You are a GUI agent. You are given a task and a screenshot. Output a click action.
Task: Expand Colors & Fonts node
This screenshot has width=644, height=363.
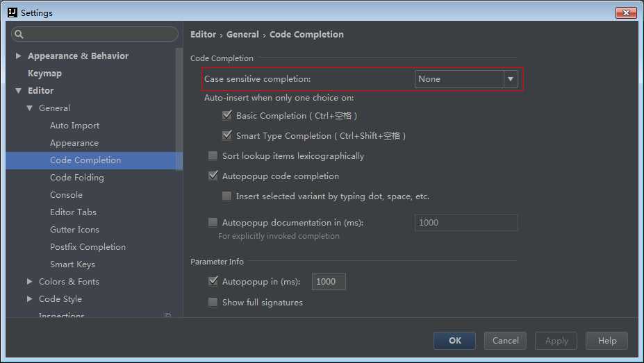(x=30, y=281)
